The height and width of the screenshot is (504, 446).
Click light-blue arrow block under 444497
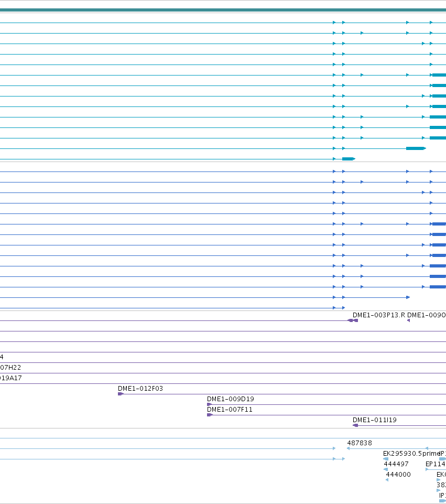tap(386, 469)
